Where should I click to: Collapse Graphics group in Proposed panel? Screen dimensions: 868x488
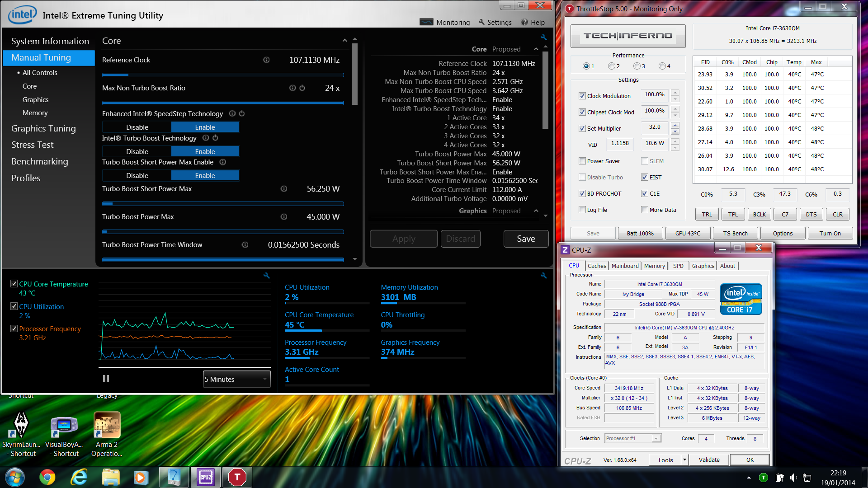coord(536,211)
